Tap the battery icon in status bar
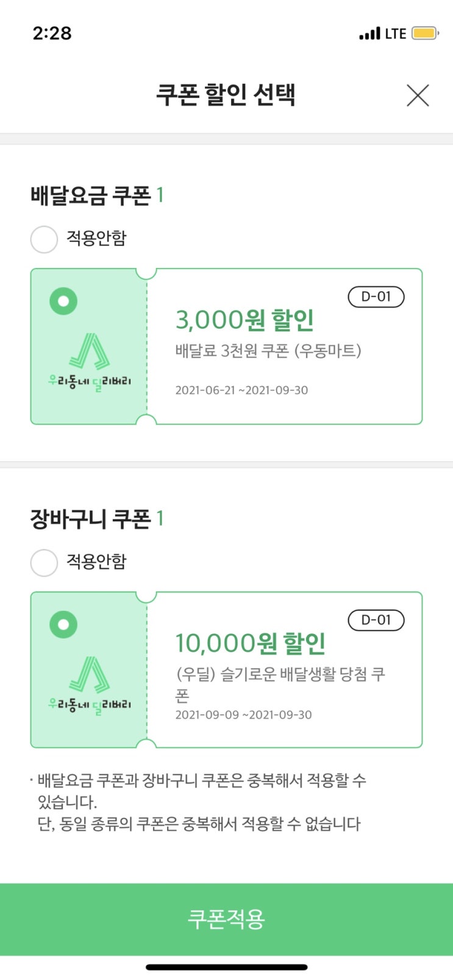 tap(425, 33)
